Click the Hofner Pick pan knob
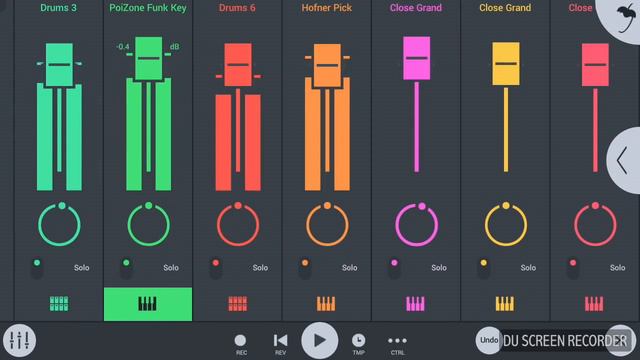The height and width of the screenshot is (360, 640). [x=327, y=224]
